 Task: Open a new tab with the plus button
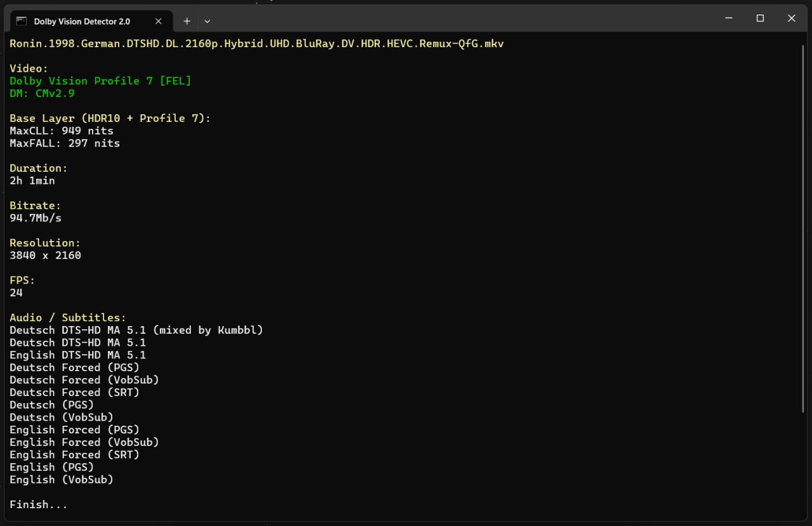[187, 21]
